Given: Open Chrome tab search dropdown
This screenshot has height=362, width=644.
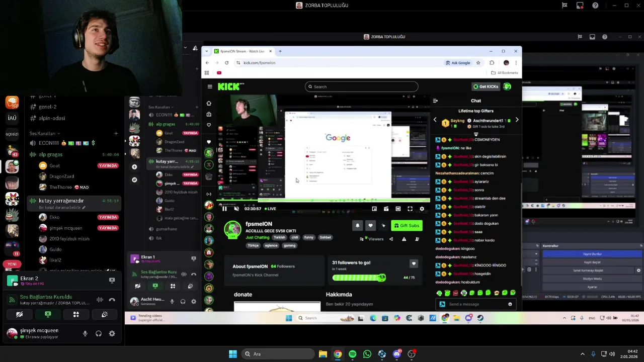Looking at the screenshot, I should click(207, 51).
